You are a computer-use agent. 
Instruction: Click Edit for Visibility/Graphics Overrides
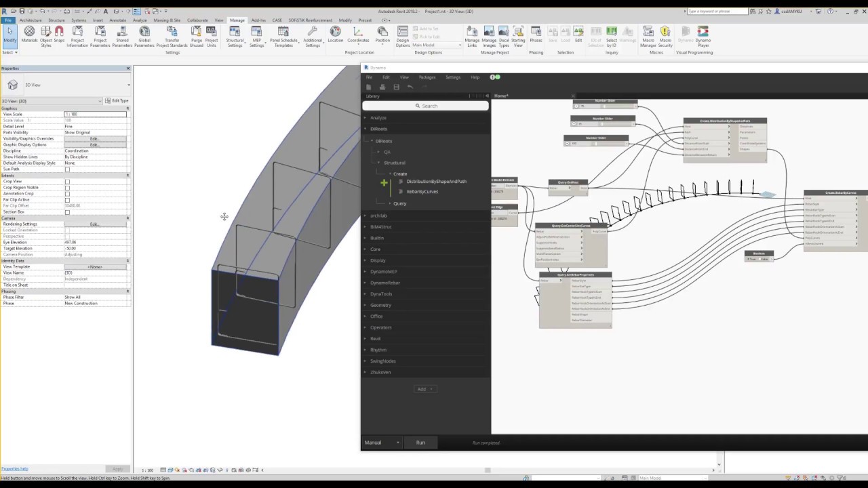click(95, 139)
